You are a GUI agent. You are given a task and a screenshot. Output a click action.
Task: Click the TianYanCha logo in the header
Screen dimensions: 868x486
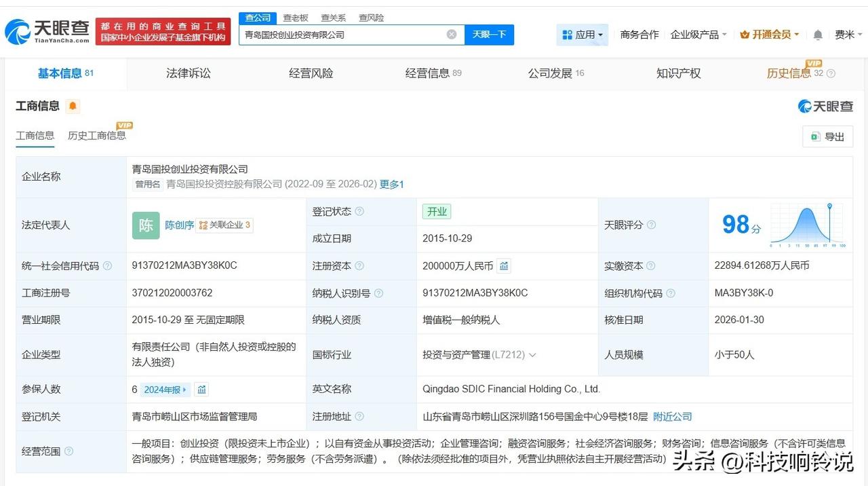point(47,31)
